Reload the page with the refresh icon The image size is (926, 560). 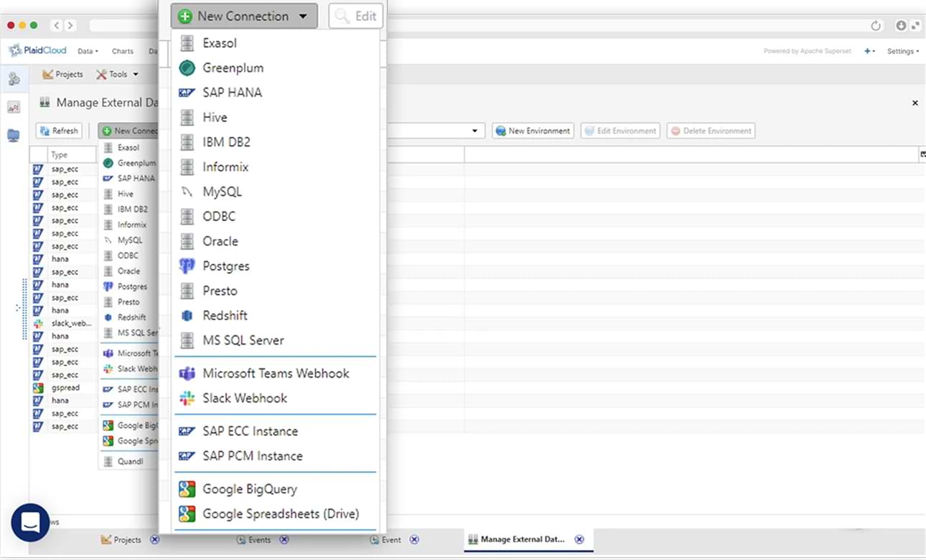(x=875, y=26)
